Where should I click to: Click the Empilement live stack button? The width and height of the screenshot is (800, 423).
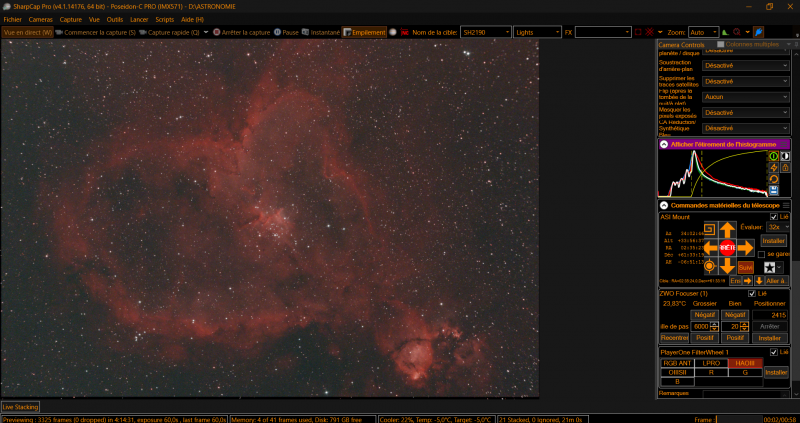pos(364,32)
